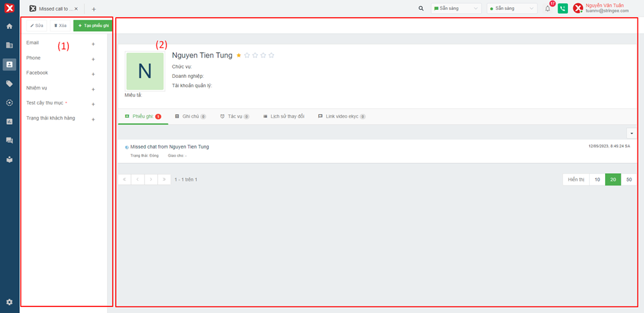Switch to the Lịch sử thay đổi tab
The width and height of the screenshot is (644, 313).
coord(283,116)
